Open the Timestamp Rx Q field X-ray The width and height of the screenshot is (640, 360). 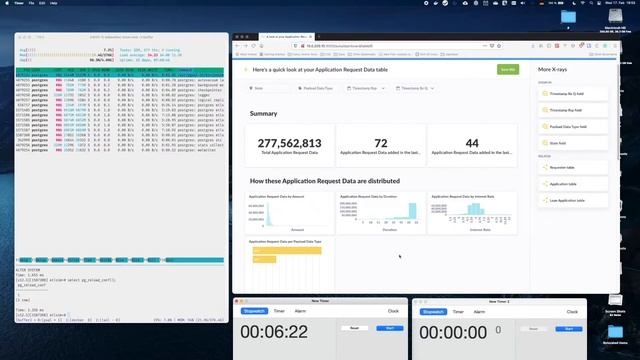pyautogui.click(x=573, y=94)
